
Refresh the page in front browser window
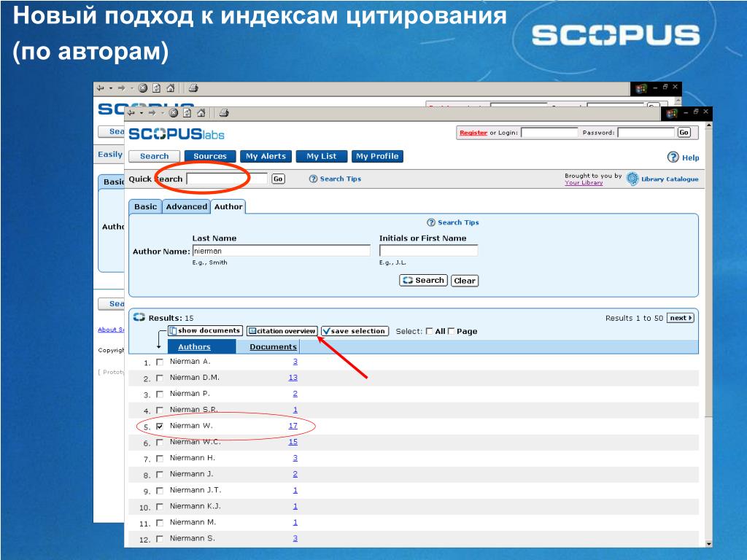[187, 113]
